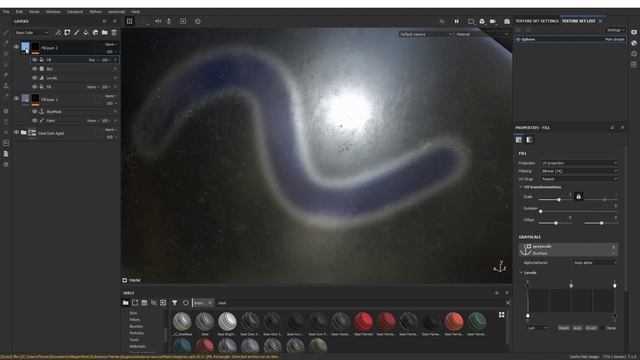The height and width of the screenshot is (360, 640).
Task: Select the Steel Painted red material thumbnail
Action: 363,322
